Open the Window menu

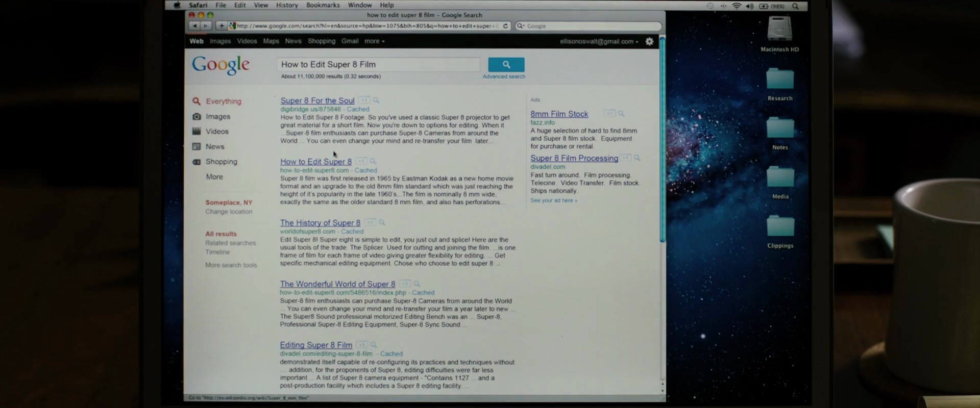(360, 5)
